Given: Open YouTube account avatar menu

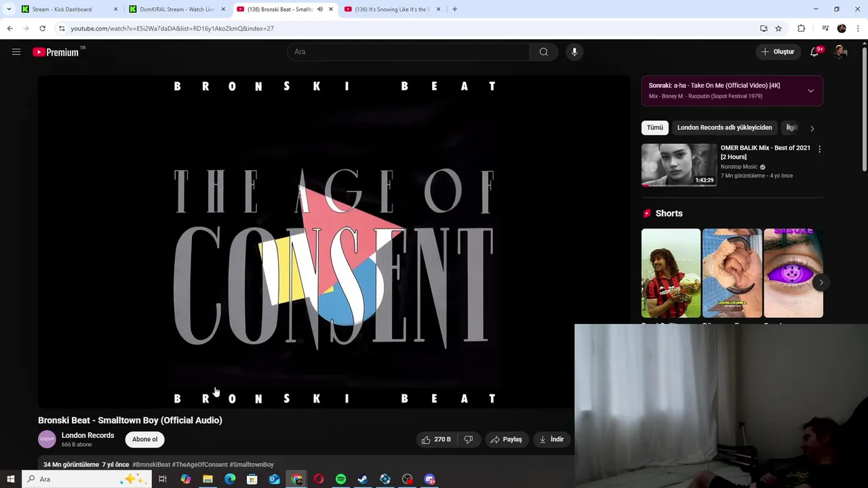Looking at the screenshot, I should click(x=841, y=52).
